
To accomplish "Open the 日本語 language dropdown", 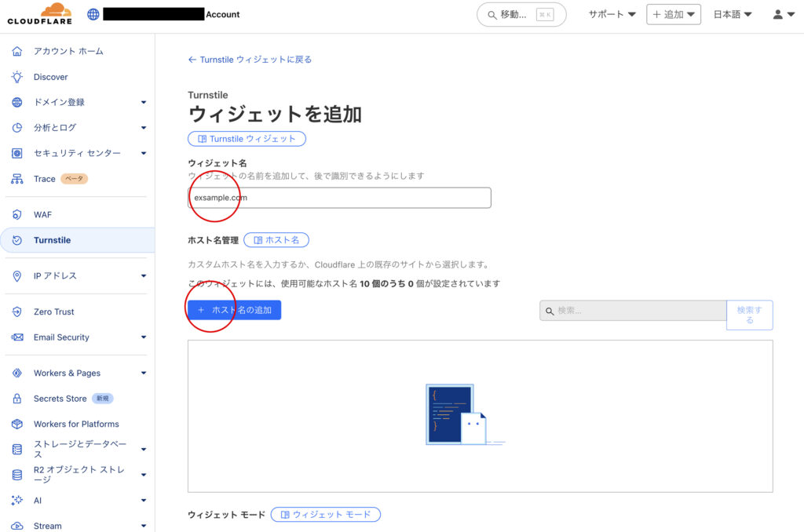I will point(733,14).
